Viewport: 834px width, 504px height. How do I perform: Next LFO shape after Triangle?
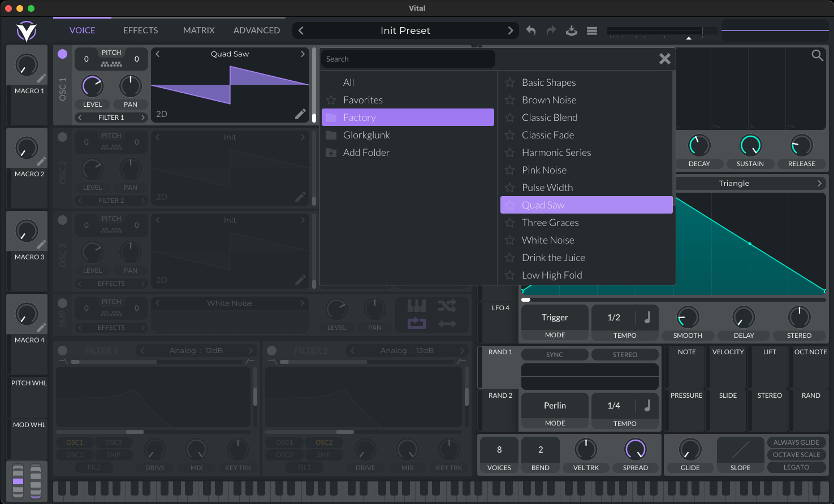coord(819,183)
